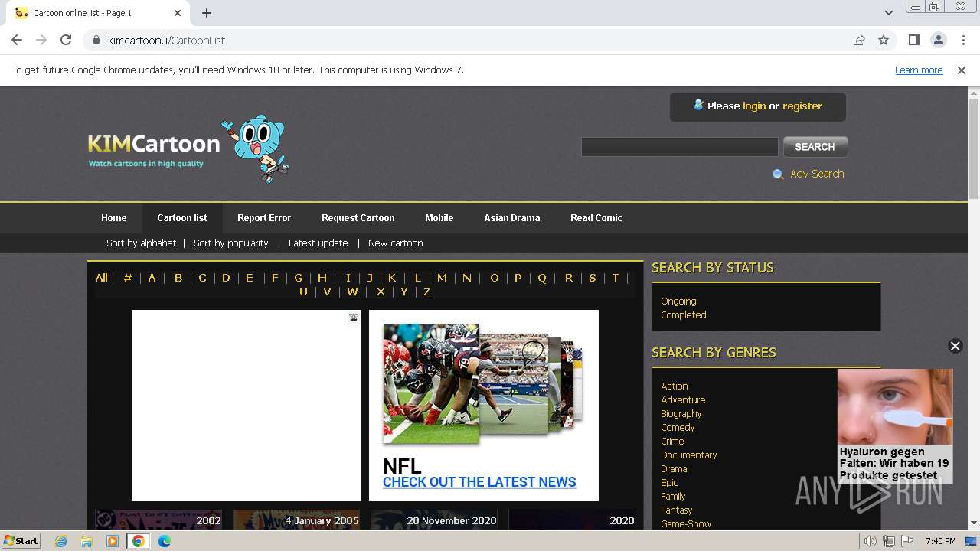Open Windows Explorer folder from taskbar
Image resolution: width=980 pixels, height=551 pixels.
(87, 541)
